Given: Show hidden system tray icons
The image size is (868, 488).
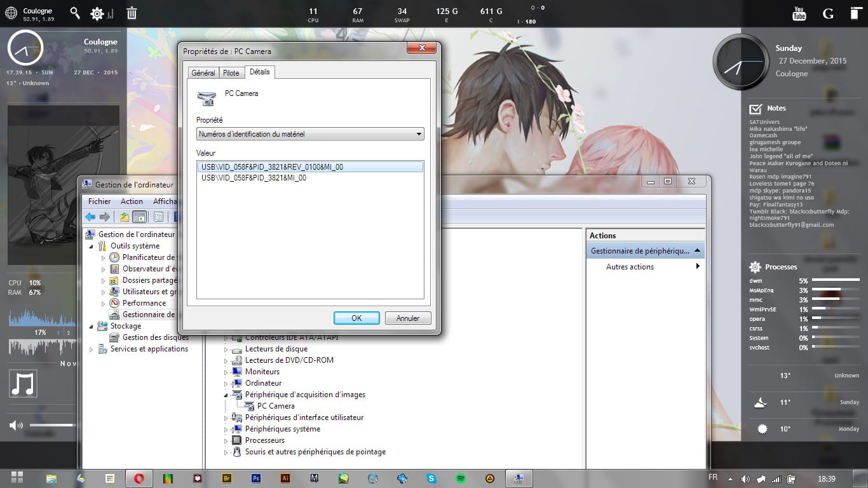Looking at the screenshot, I should click(x=729, y=478).
